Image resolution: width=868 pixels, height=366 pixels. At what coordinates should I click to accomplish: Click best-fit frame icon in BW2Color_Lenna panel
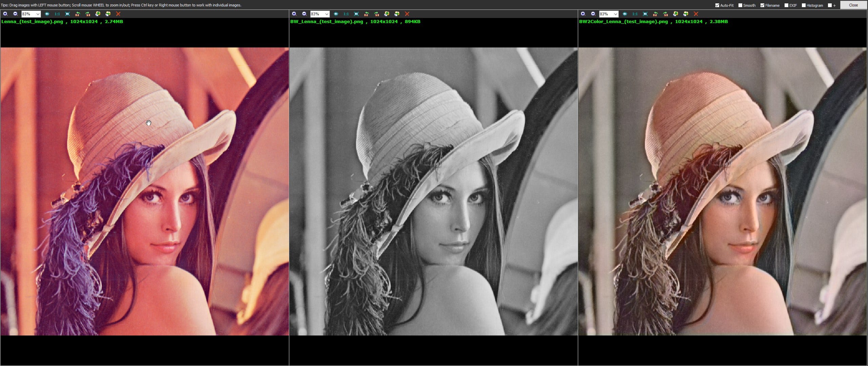click(645, 14)
